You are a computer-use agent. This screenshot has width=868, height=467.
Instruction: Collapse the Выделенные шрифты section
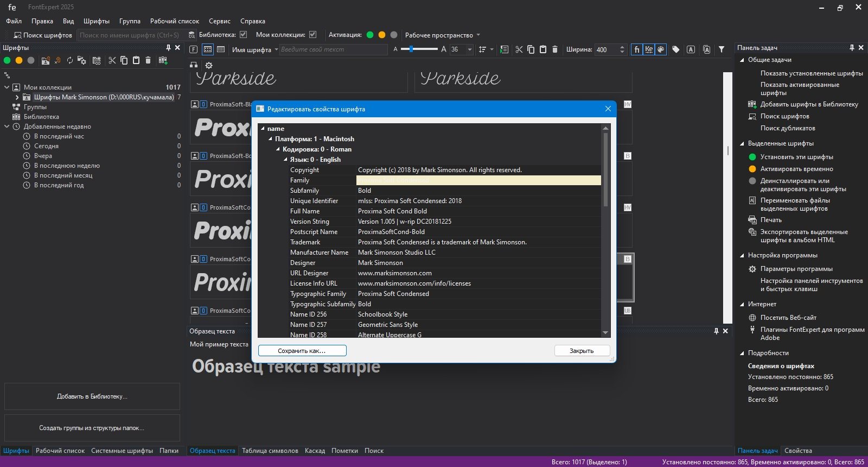(x=742, y=143)
